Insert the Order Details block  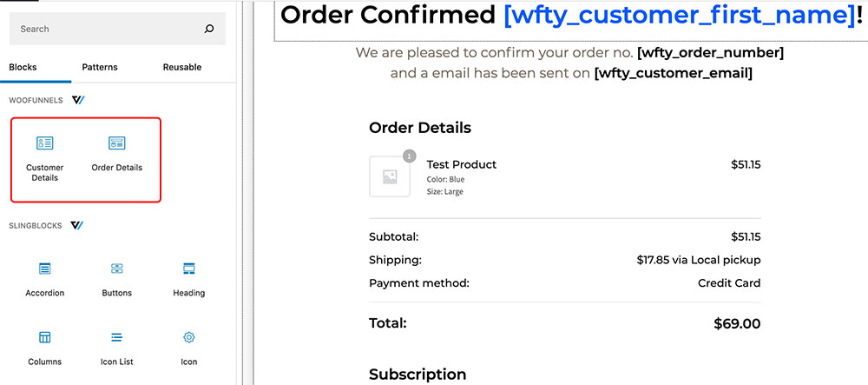(x=117, y=154)
